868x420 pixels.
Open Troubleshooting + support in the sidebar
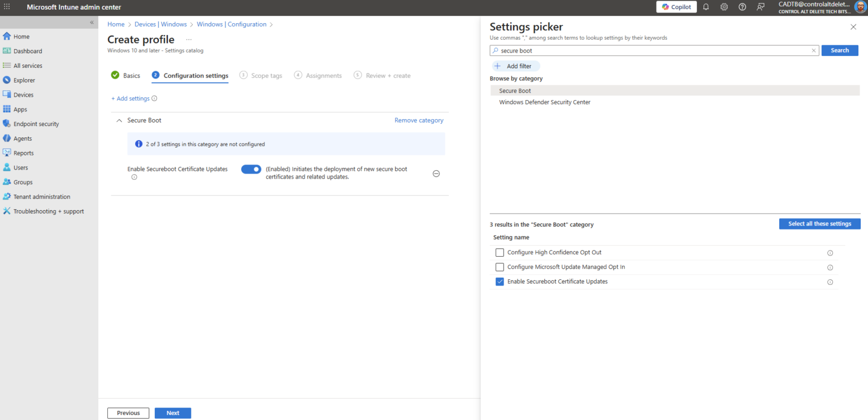point(49,211)
